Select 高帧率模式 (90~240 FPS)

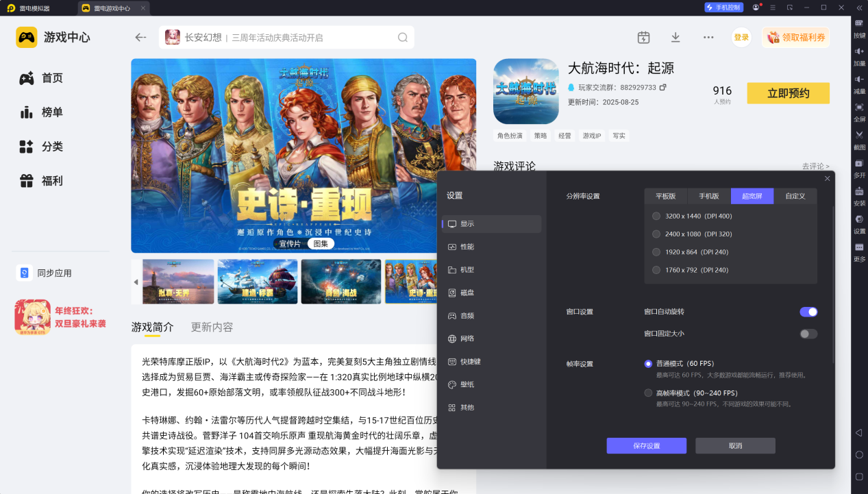691,393
